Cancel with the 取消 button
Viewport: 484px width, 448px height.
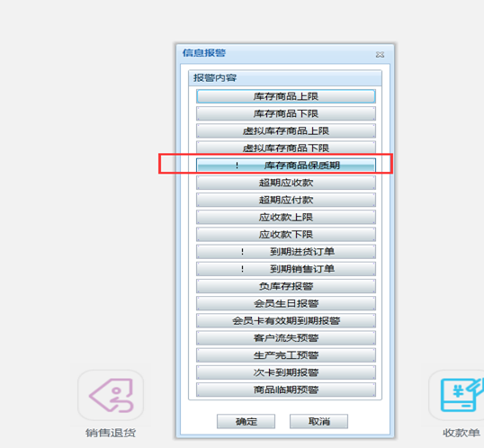click(x=318, y=421)
